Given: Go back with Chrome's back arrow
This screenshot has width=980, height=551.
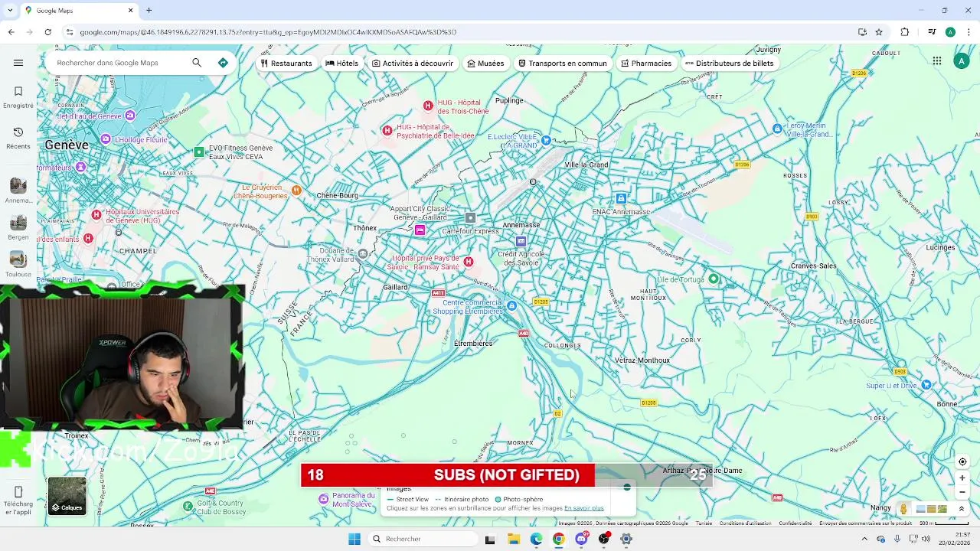Looking at the screenshot, I should [x=11, y=32].
